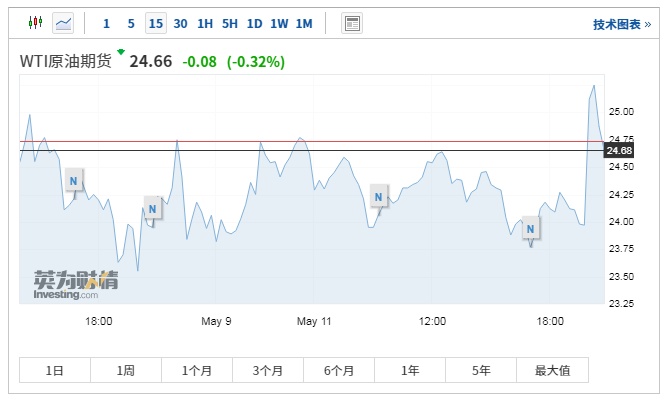This screenshot has width=670, height=401.
Task: Open the leftmost N news marker
Action: tap(73, 180)
